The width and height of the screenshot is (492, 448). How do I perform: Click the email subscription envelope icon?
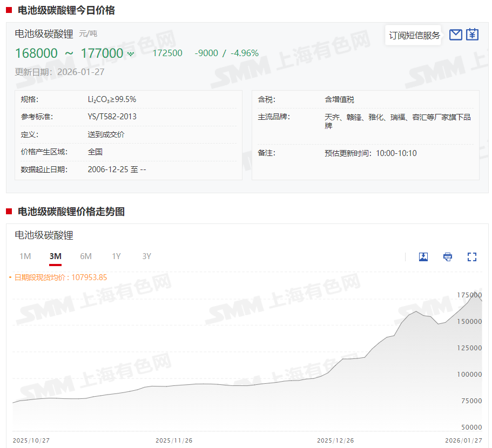coord(456,35)
